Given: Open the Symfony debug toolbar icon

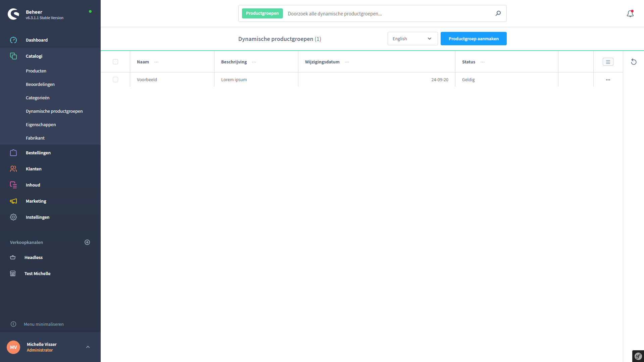Looking at the screenshot, I should point(638,356).
